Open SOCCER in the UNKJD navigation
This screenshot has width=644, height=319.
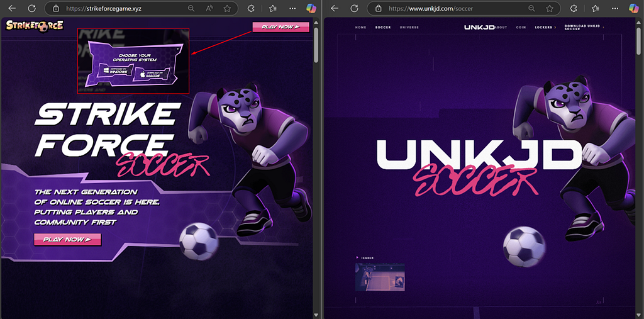383,28
